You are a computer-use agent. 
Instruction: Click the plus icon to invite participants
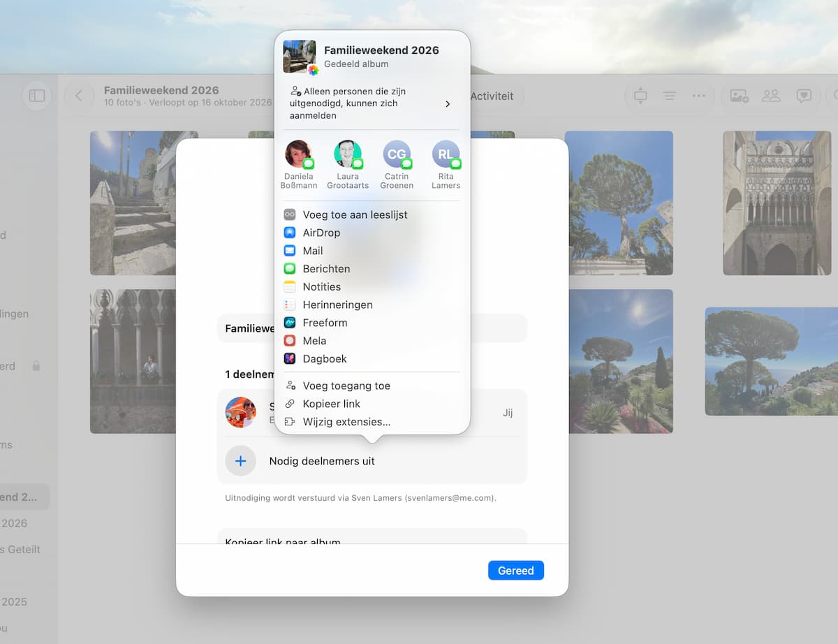pos(240,461)
